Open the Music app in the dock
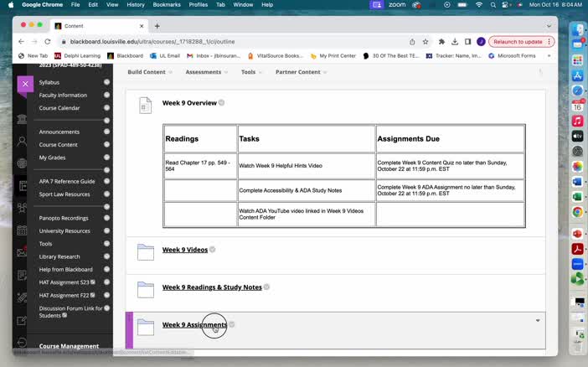 [x=577, y=121]
